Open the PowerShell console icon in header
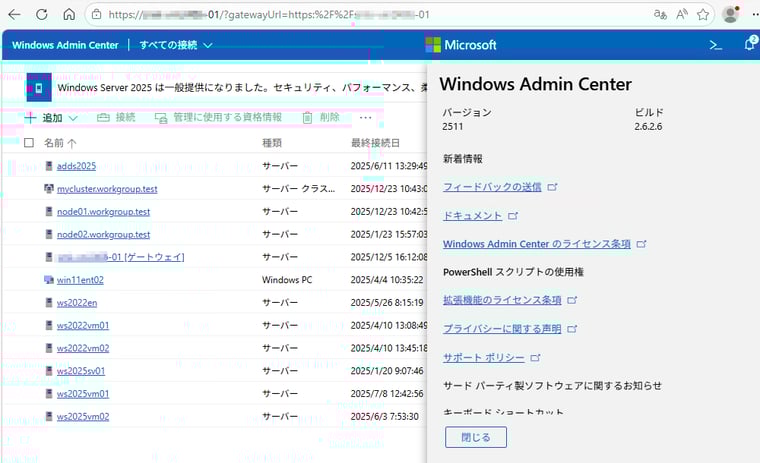 click(715, 45)
